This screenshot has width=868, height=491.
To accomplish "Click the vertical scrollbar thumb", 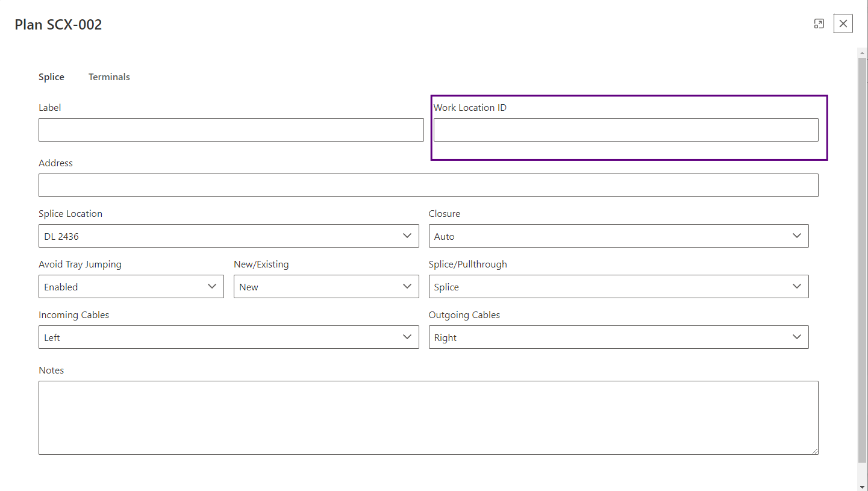I will point(863,260).
